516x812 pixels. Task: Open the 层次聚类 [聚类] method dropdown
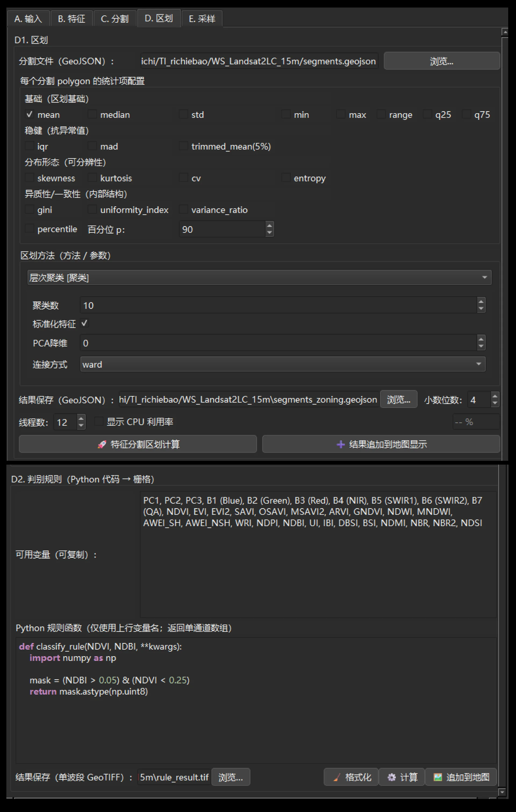click(x=259, y=277)
